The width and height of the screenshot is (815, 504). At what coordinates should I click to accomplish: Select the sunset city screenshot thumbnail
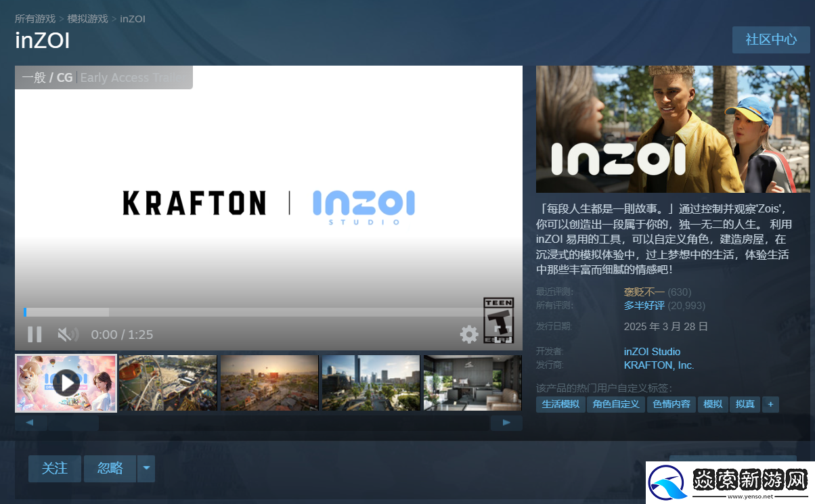pos(269,383)
